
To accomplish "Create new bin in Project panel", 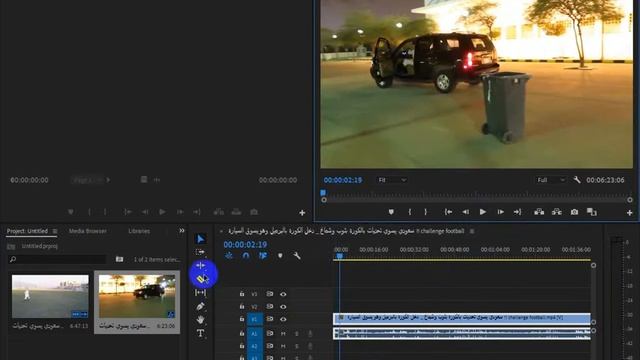I will 119,259.
